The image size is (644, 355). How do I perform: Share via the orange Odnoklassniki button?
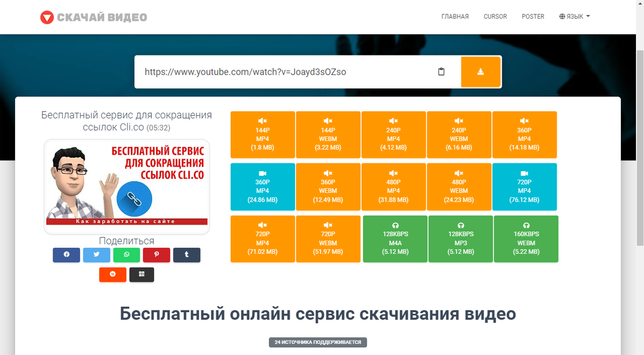[x=113, y=274]
